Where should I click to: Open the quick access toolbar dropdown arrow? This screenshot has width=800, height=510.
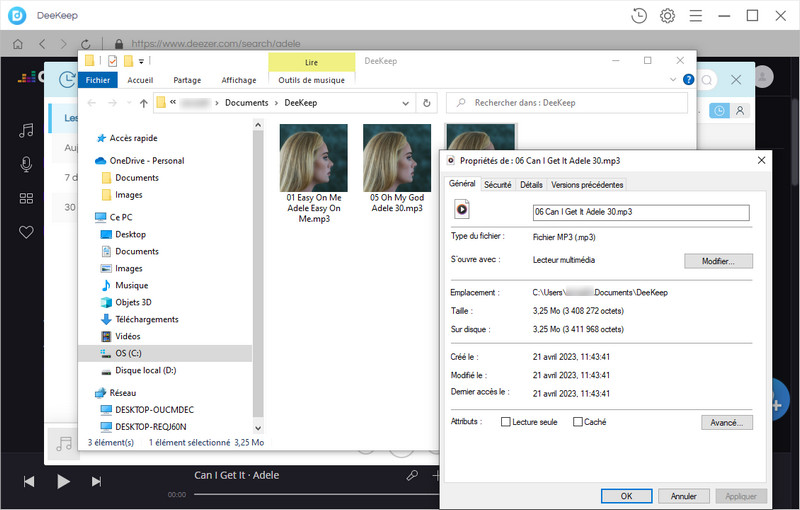pyautogui.click(x=141, y=61)
